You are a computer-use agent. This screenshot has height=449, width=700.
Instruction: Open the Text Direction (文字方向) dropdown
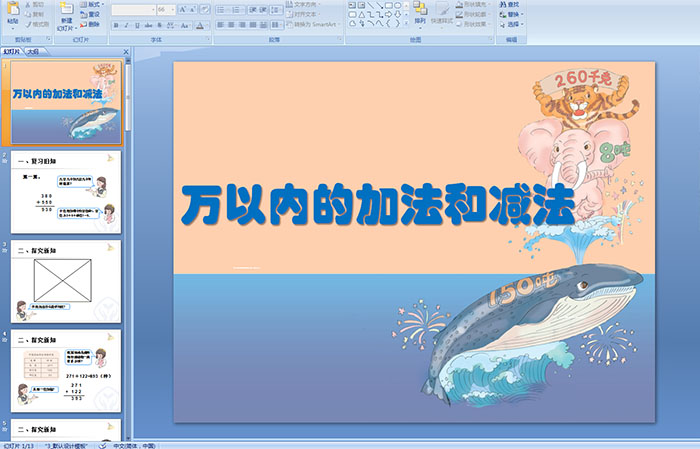point(304,4)
